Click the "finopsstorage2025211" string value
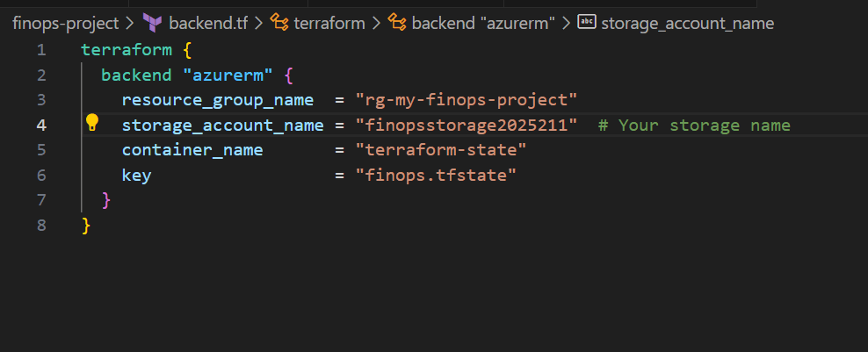Viewport: 868px width, 352px height. tap(467, 126)
